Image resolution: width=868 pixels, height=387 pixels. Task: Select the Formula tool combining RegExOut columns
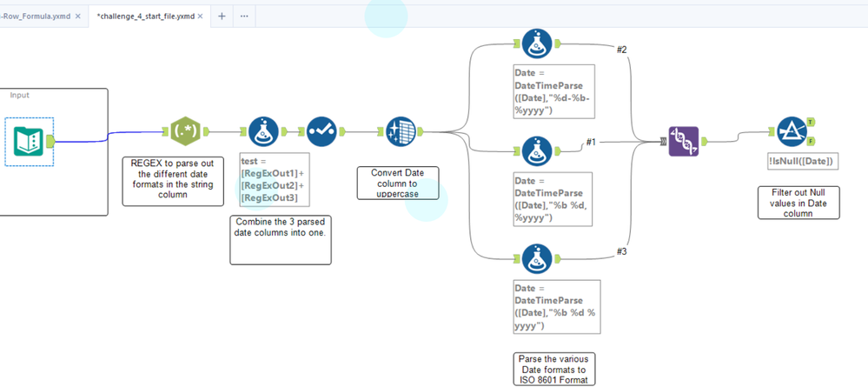point(263,131)
